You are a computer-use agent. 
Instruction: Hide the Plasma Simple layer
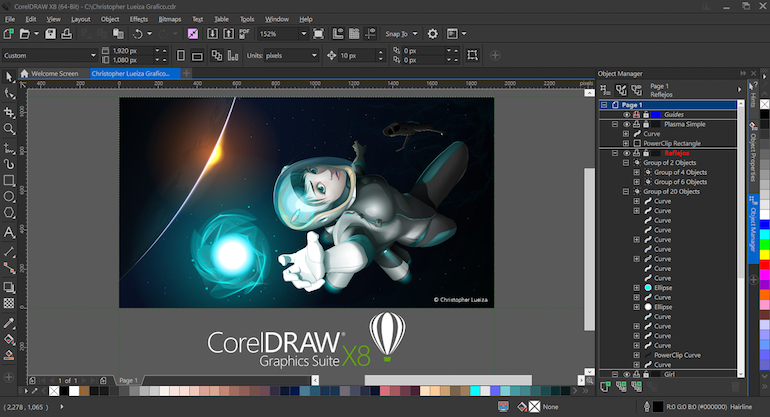(x=627, y=124)
